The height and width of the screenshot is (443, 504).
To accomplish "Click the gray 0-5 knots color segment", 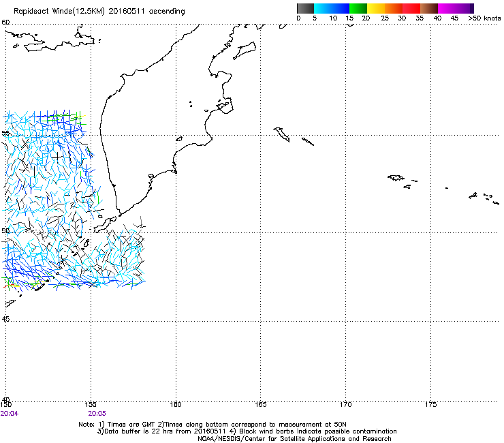I will (305, 8).
